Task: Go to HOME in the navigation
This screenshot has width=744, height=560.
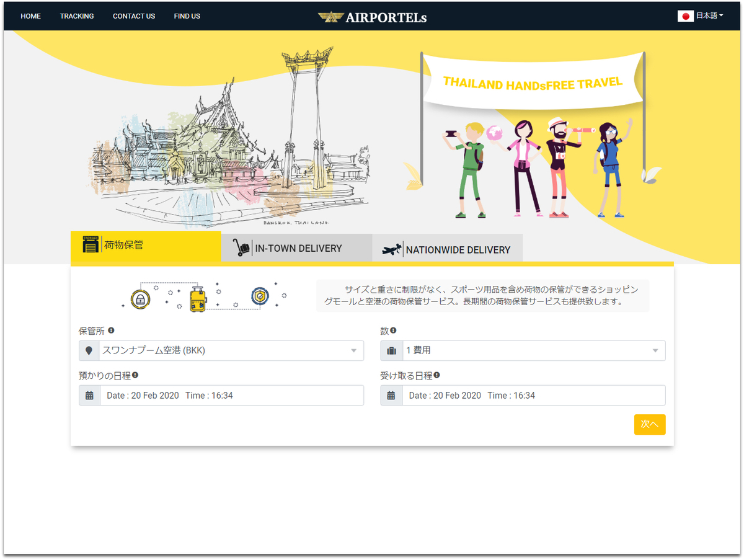Action: pos(30,16)
